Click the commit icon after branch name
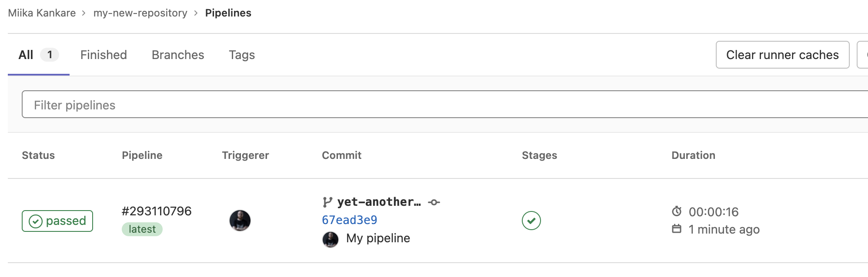This screenshot has height=277, width=868. pos(434,202)
